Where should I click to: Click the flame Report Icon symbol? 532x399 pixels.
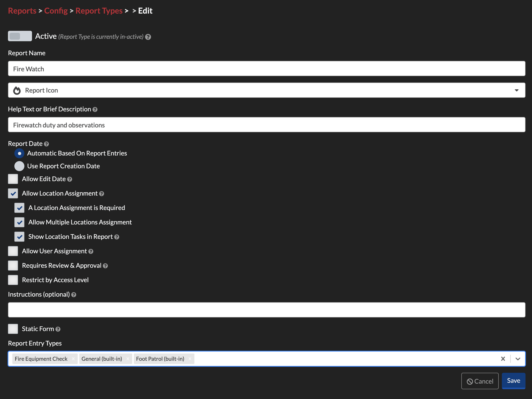pyautogui.click(x=17, y=90)
